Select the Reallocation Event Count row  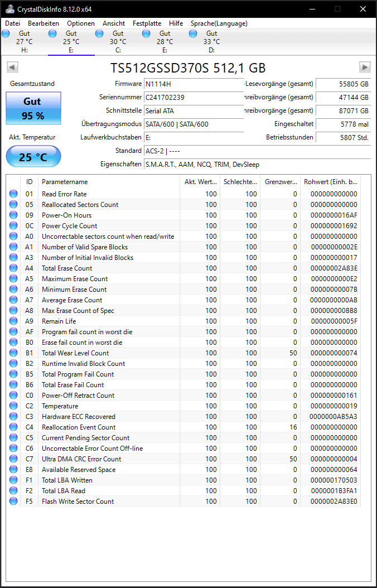point(183,427)
